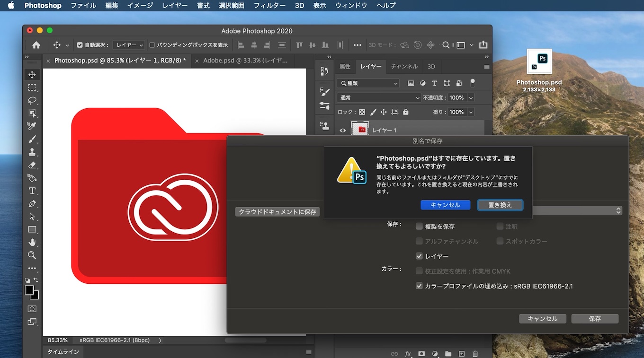Click the blue キャンセル button in alert
Image resolution: width=644 pixels, height=358 pixels.
pos(445,205)
